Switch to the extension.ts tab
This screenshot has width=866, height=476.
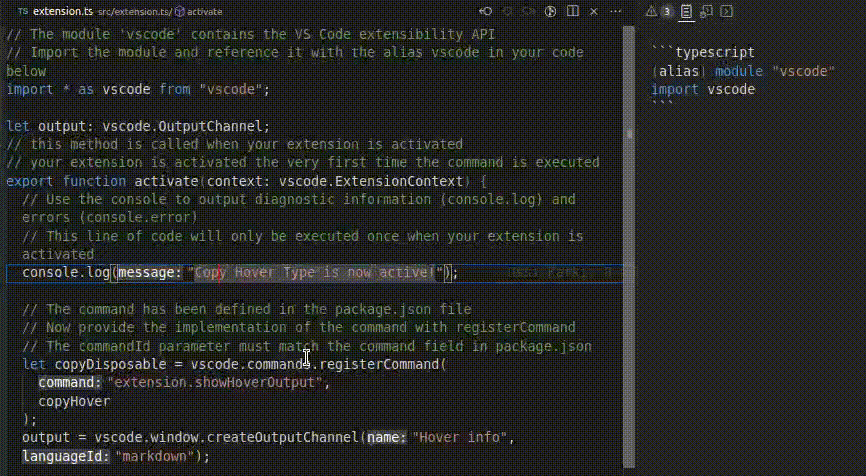[x=62, y=11]
